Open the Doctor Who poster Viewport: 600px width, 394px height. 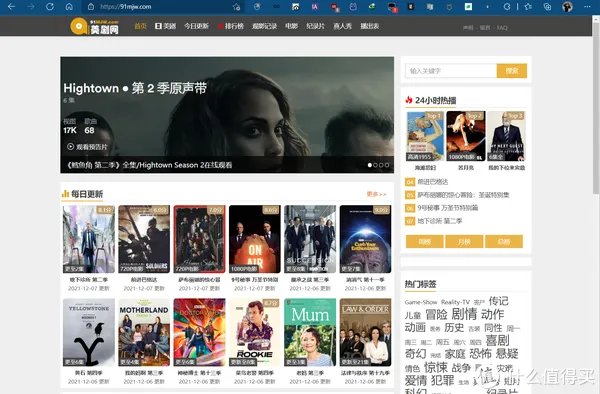[199, 332]
